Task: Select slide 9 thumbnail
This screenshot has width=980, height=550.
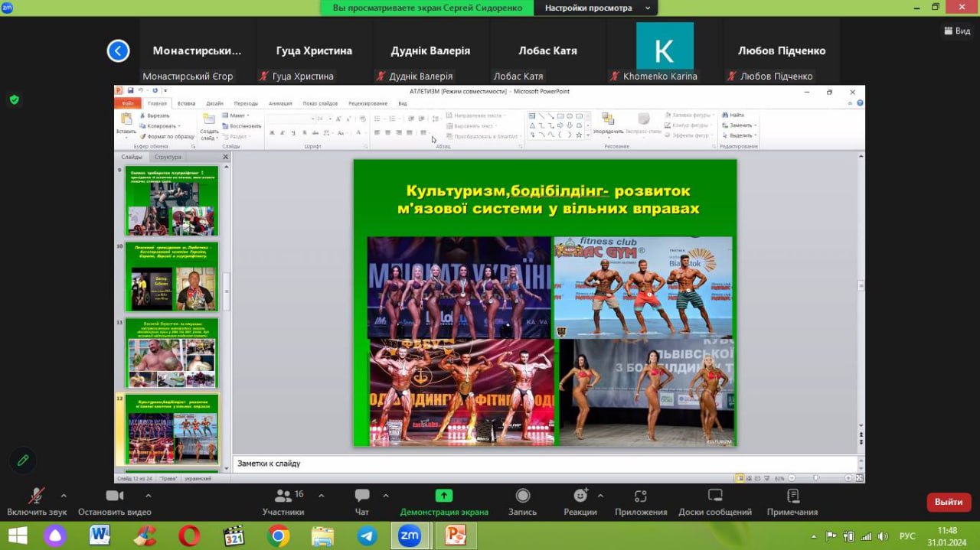Action: tap(171, 201)
